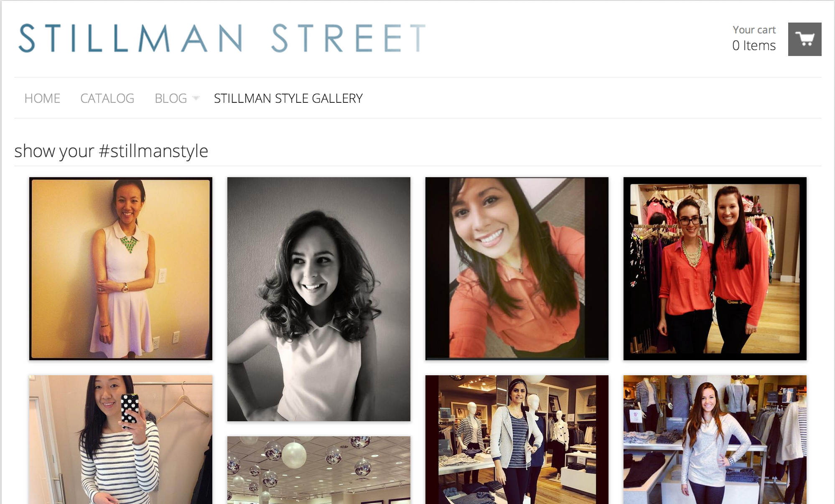Select the BLOG menu item
The height and width of the screenshot is (504, 835).
point(171,98)
